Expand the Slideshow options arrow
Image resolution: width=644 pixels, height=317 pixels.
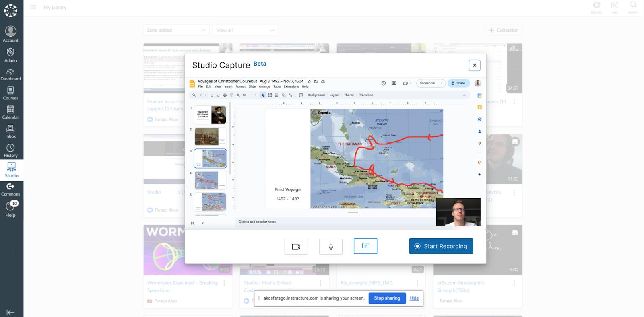coord(442,83)
